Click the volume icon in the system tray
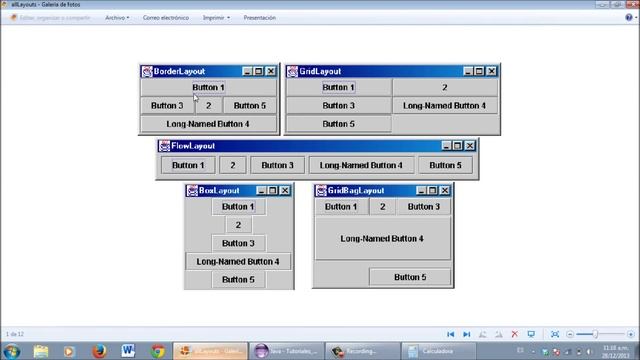This screenshot has height=360, width=640. (589, 351)
